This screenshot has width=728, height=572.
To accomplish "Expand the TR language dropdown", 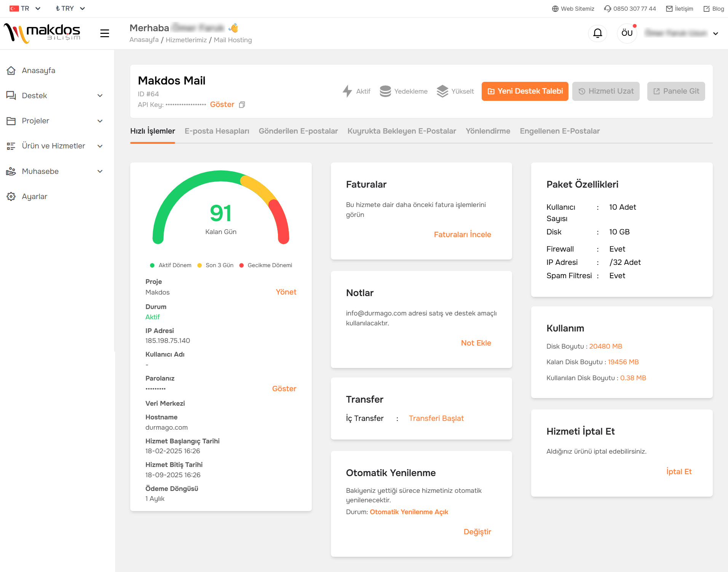I will [38, 8].
